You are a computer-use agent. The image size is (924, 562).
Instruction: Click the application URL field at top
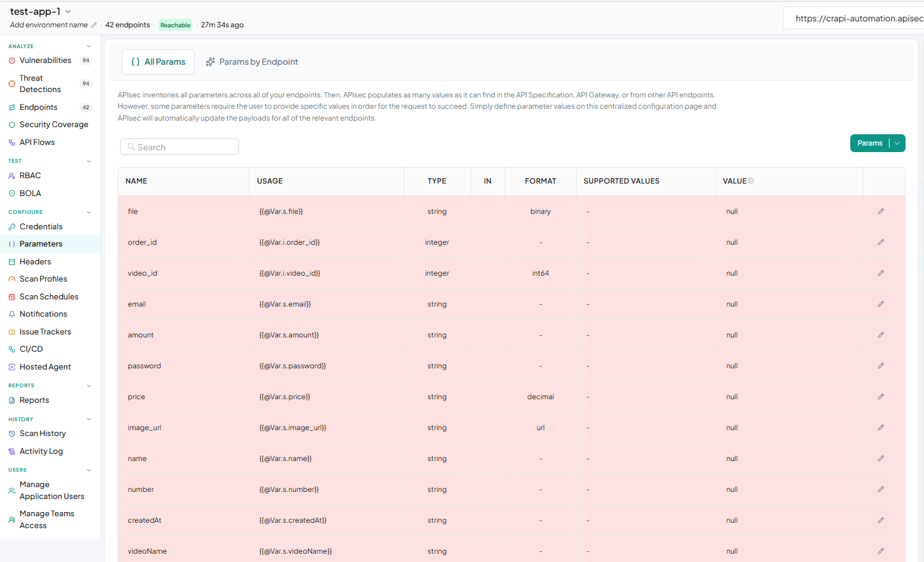click(854, 18)
